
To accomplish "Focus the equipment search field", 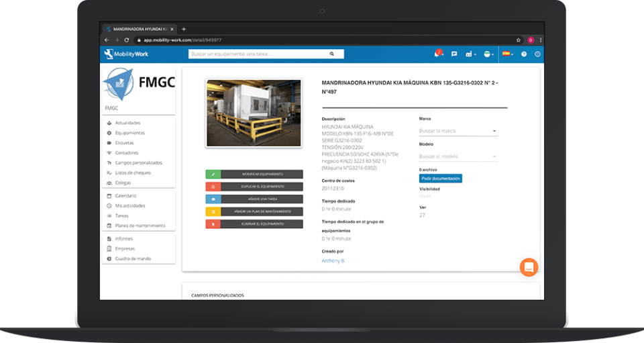I will point(266,54).
